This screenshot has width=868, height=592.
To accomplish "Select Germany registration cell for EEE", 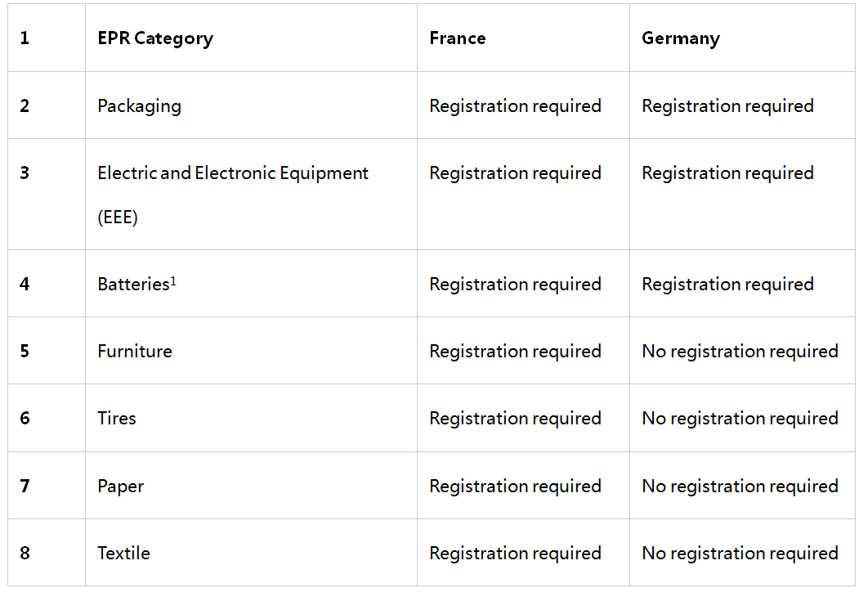I will (x=742, y=195).
